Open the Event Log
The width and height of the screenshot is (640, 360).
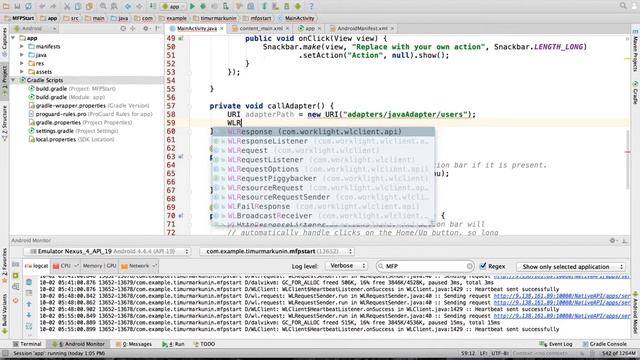click(556, 344)
